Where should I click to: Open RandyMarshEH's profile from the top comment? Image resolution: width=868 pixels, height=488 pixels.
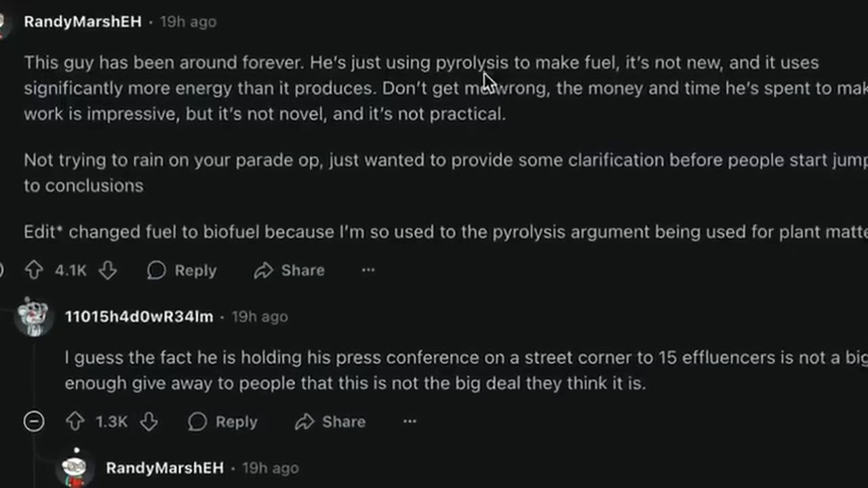click(83, 22)
